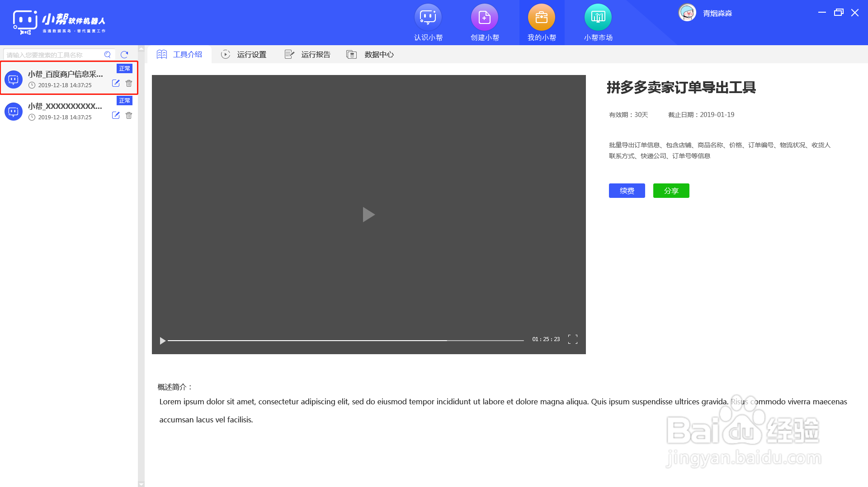Delete the 小帮_百度商户信息采 tool
Image resolution: width=868 pixels, height=487 pixels.
pyautogui.click(x=129, y=83)
